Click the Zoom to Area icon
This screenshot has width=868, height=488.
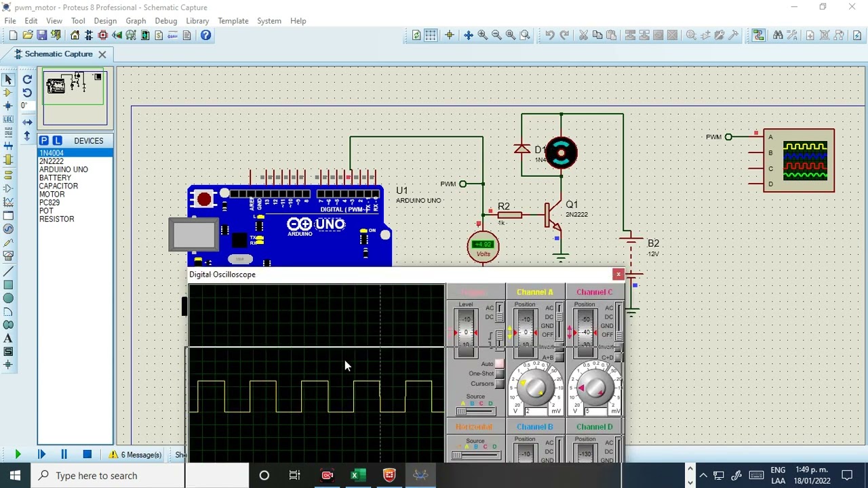524,35
